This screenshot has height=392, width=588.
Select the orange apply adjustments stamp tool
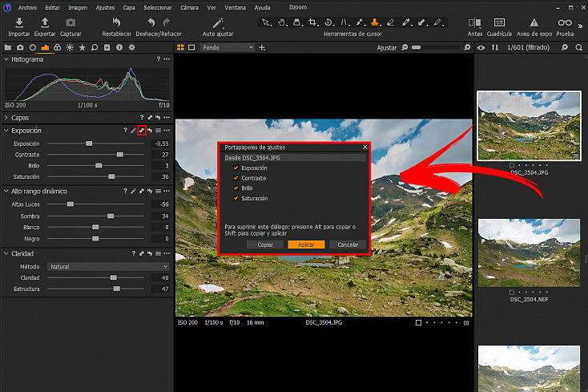[375, 22]
